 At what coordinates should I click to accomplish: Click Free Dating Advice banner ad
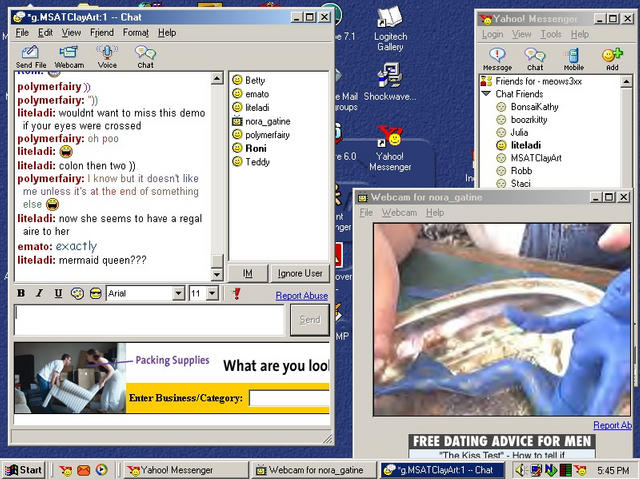[502, 446]
